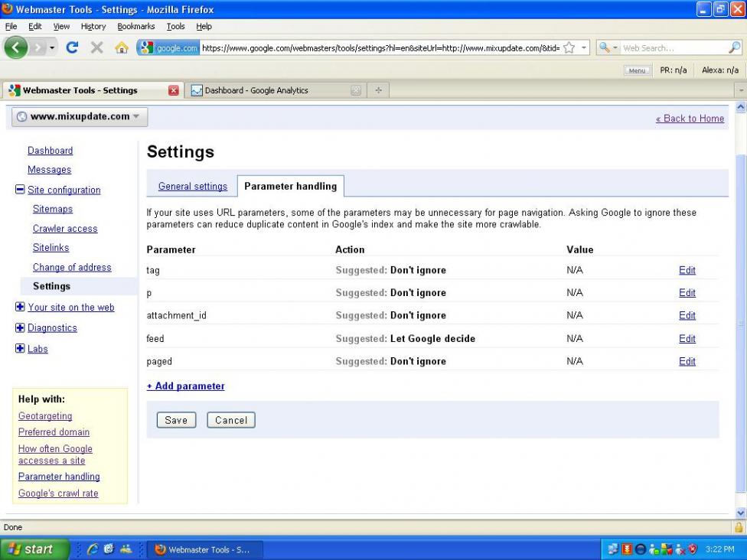Click the search magnifier icon in search box
Screen dimensions: 747x560
(x=734, y=47)
